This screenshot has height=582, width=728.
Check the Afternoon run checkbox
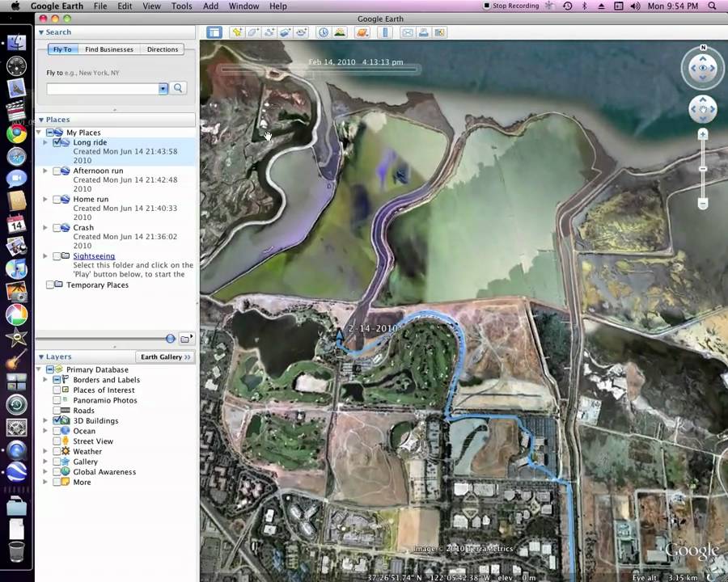tap(57, 171)
